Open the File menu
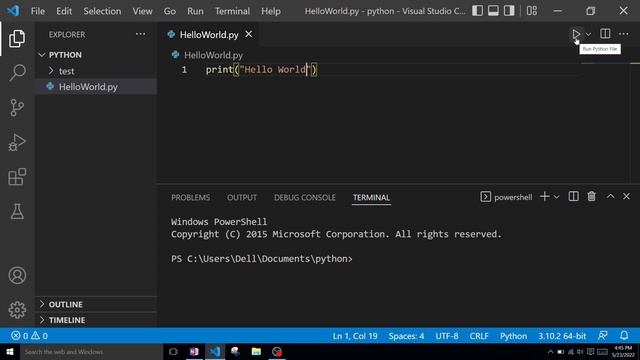Image resolution: width=640 pixels, height=360 pixels. (x=38, y=11)
